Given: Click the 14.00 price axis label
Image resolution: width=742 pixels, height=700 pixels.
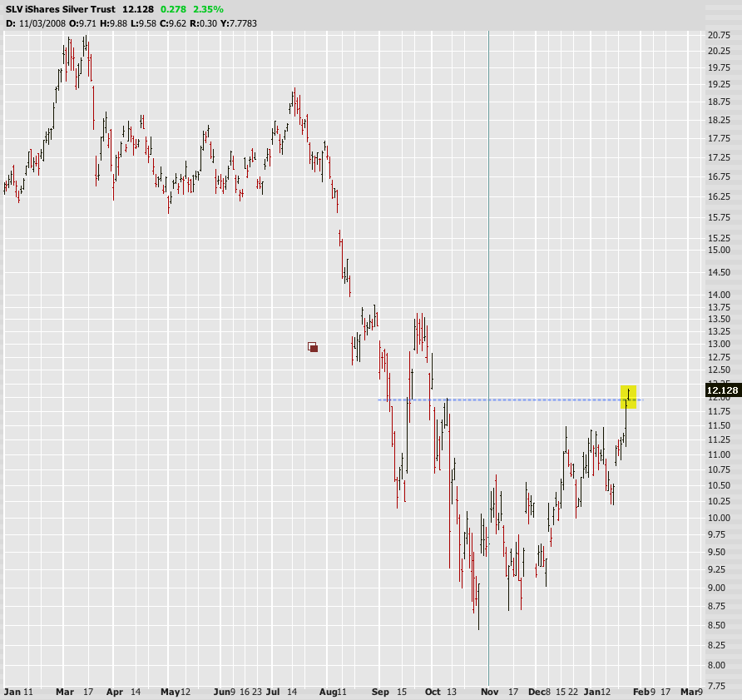Looking at the screenshot, I should (719, 295).
